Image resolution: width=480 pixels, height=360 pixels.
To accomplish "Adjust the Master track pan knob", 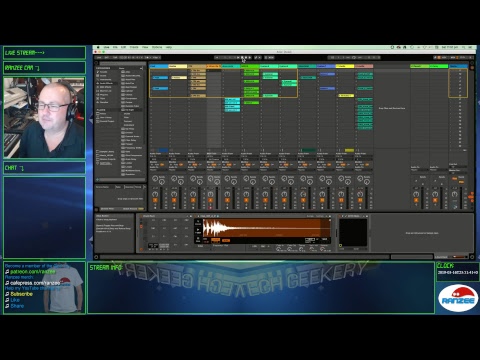I will click(454, 194).
